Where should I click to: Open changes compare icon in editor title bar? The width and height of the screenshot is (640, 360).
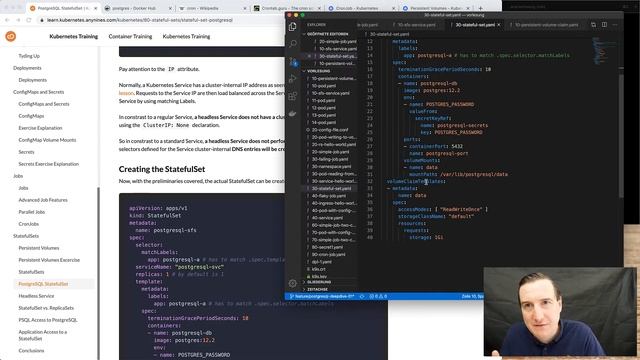click(x=593, y=25)
